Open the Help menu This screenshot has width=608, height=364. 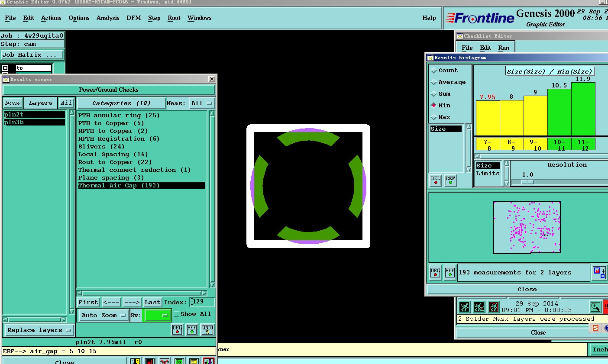pyautogui.click(x=429, y=18)
